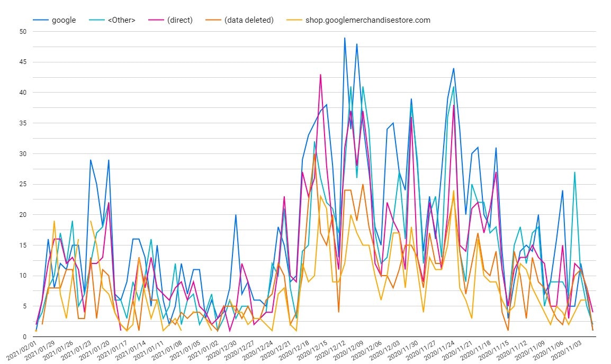Click the 2020/12/18 x-axis date label
611x364 pixels.
click(x=294, y=350)
